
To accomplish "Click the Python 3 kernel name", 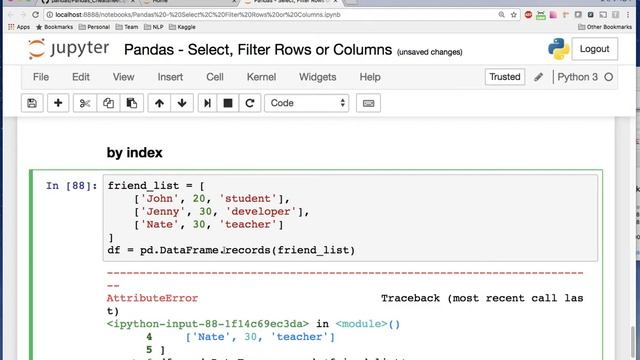I will pos(577,77).
